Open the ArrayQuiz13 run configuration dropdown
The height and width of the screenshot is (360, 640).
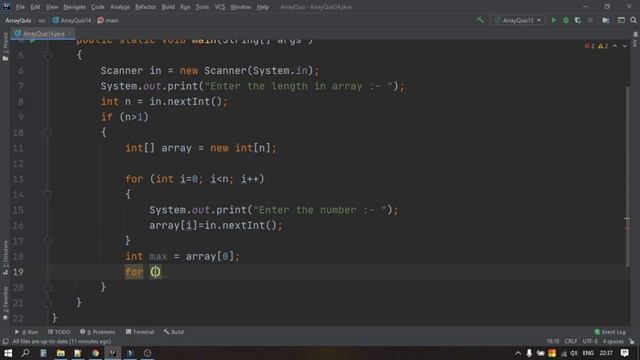[x=518, y=20]
